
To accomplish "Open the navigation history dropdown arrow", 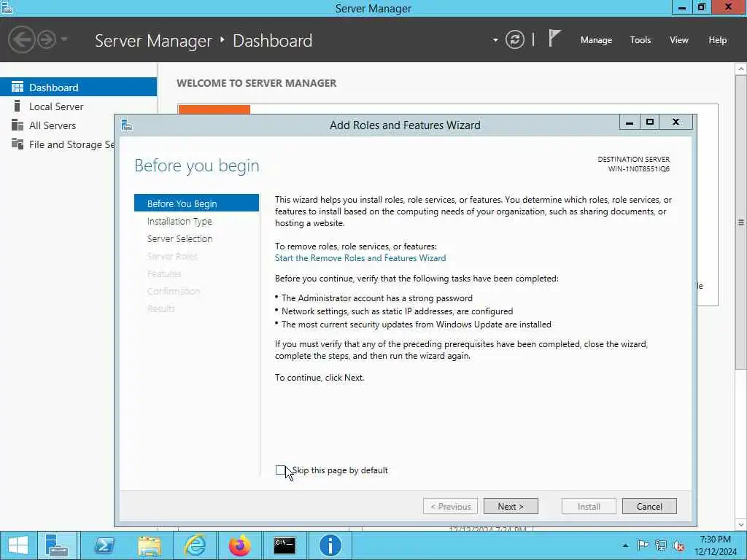I will (x=64, y=39).
